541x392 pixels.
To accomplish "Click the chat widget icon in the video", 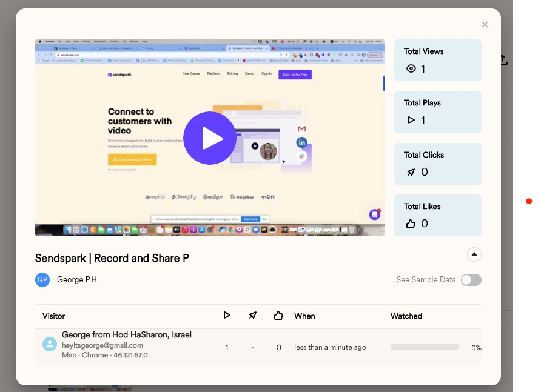I will [x=374, y=214].
